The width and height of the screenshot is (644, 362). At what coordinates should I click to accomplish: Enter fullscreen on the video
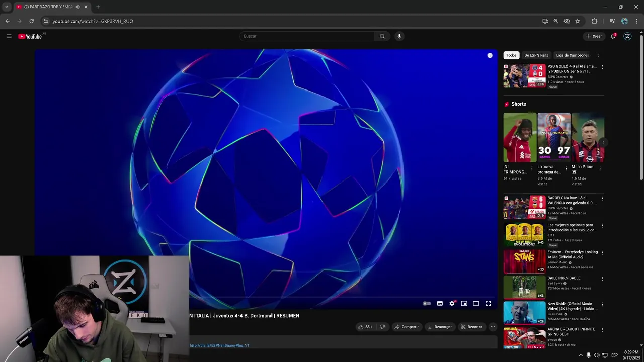pyautogui.click(x=488, y=303)
